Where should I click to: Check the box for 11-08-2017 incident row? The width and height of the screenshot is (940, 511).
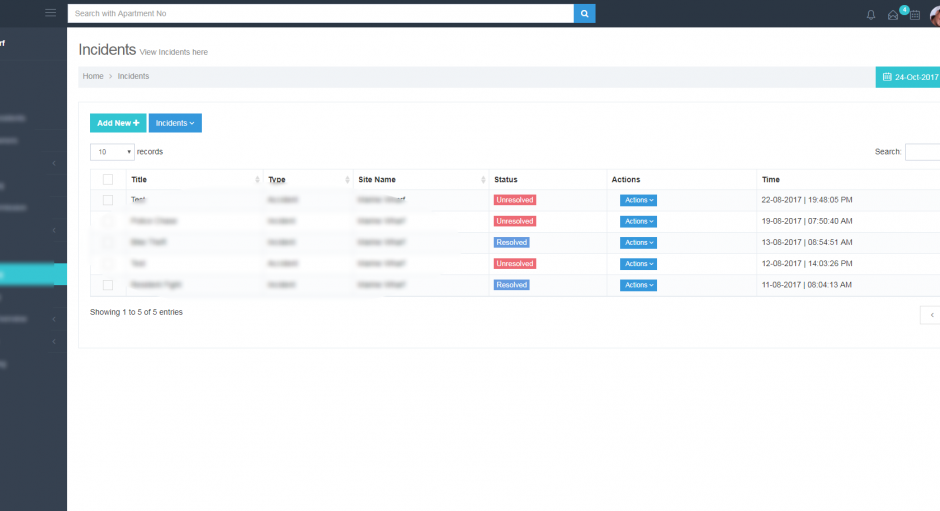(108, 285)
